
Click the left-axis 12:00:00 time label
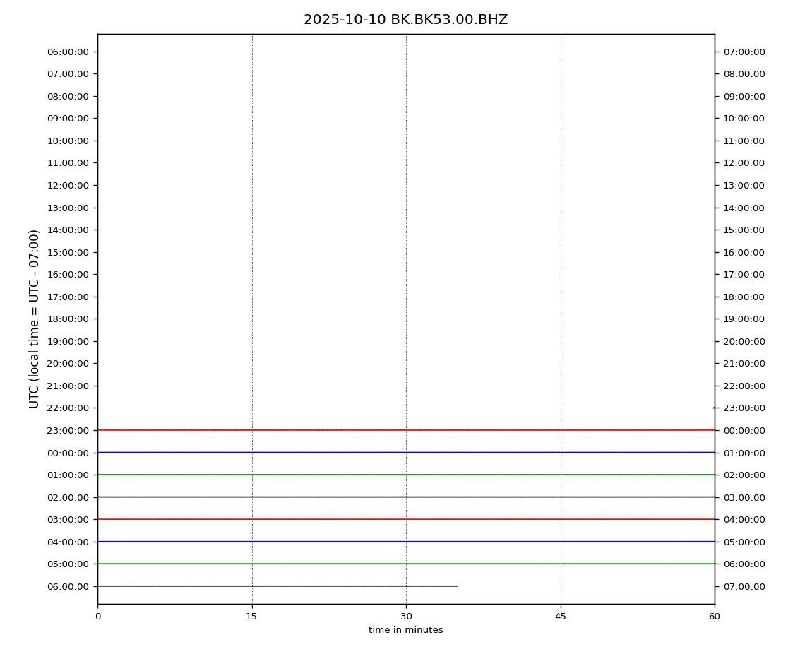click(68, 185)
